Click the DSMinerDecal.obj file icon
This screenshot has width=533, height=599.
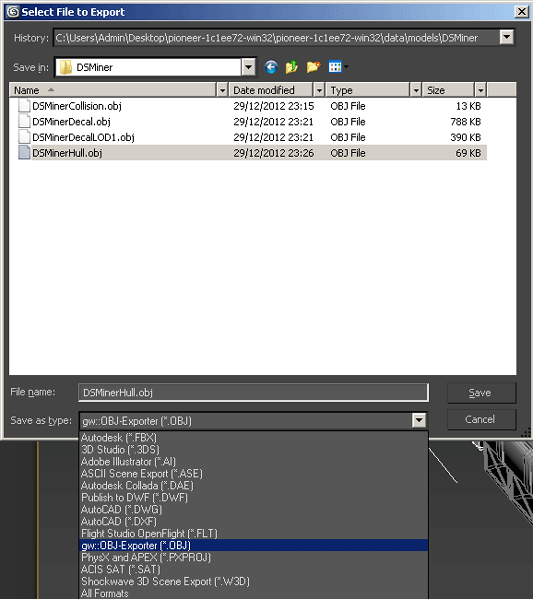point(24,121)
